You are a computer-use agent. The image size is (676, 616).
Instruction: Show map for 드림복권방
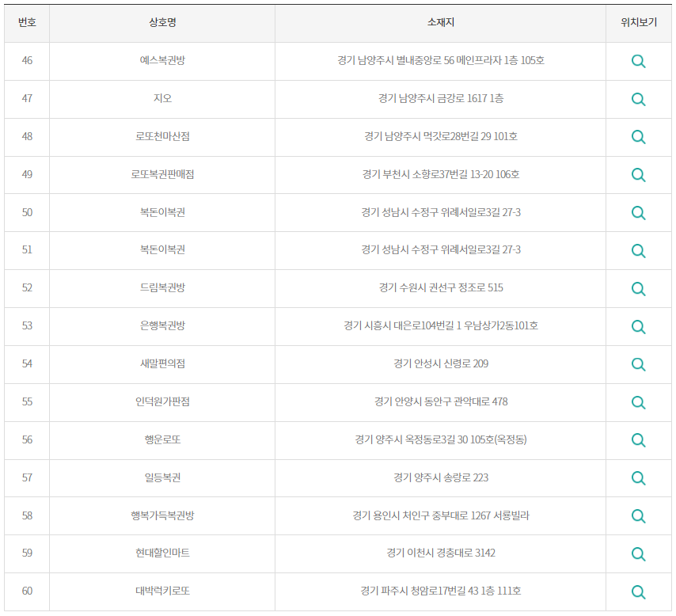[638, 288]
